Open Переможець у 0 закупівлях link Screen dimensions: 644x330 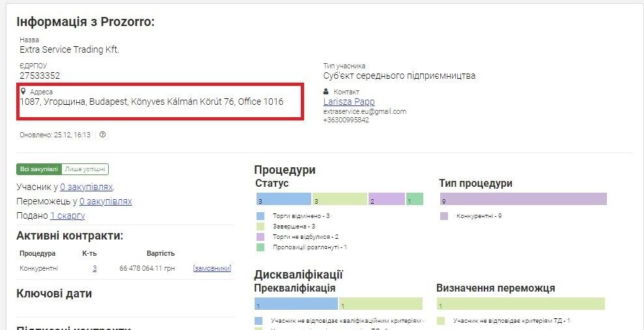click(105, 202)
